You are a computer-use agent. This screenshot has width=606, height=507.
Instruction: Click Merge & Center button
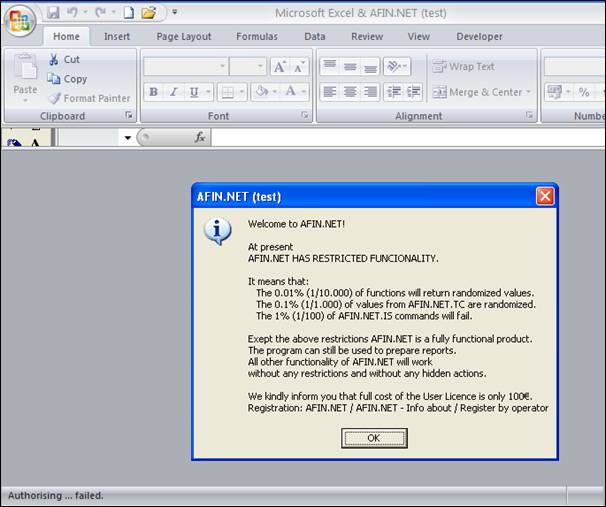pyautogui.click(x=477, y=92)
